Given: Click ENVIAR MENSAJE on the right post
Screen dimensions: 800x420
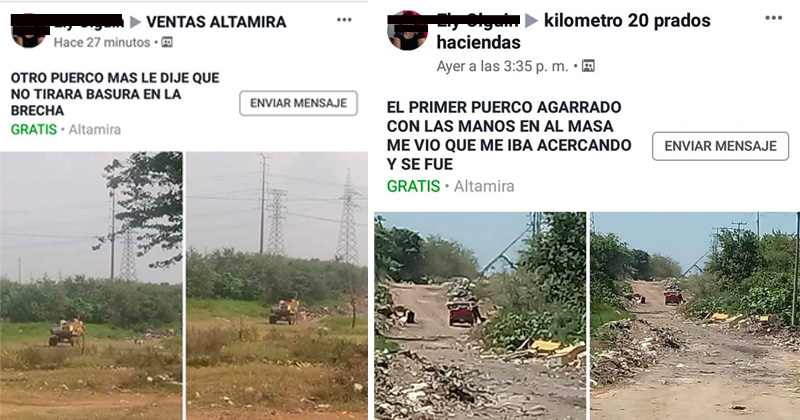Looking at the screenshot, I should (720, 146).
